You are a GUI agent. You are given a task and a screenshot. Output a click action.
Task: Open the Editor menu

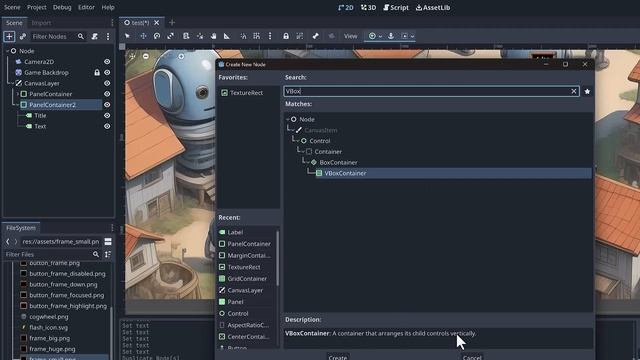(x=86, y=7)
